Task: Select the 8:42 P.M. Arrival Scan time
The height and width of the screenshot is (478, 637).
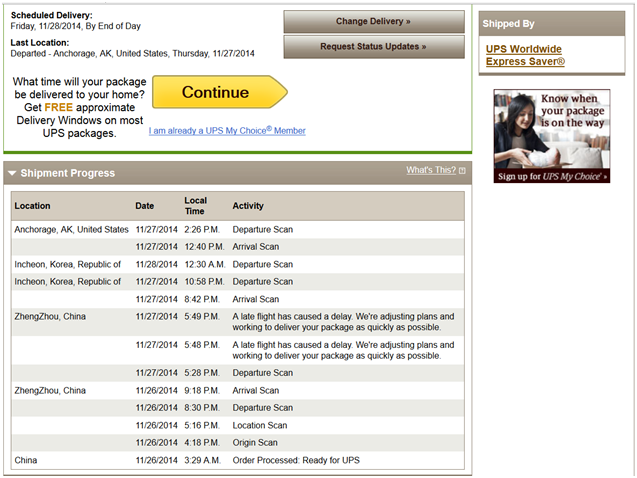Action: pos(202,299)
